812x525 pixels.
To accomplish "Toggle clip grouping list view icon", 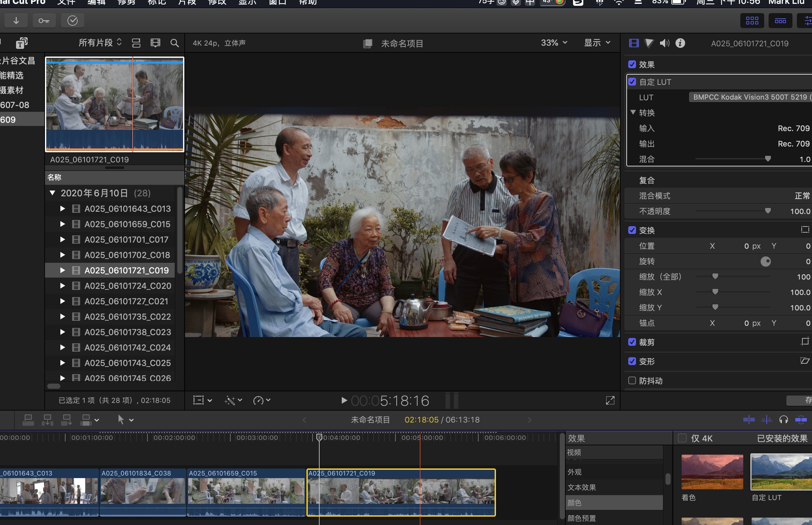I will pyautogui.click(x=136, y=43).
